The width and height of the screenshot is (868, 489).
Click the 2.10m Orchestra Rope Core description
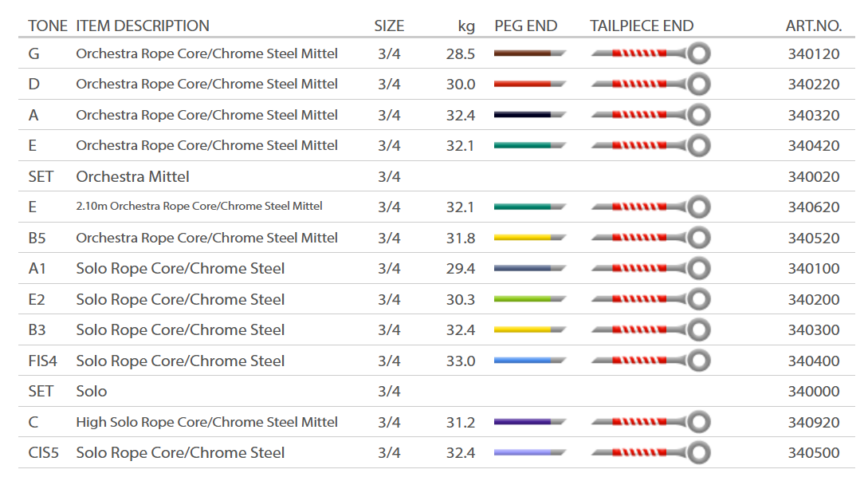click(199, 207)
